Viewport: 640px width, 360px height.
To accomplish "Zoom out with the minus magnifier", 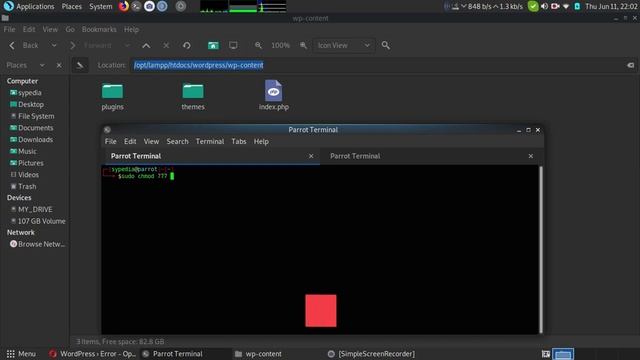I will [258, 45].
